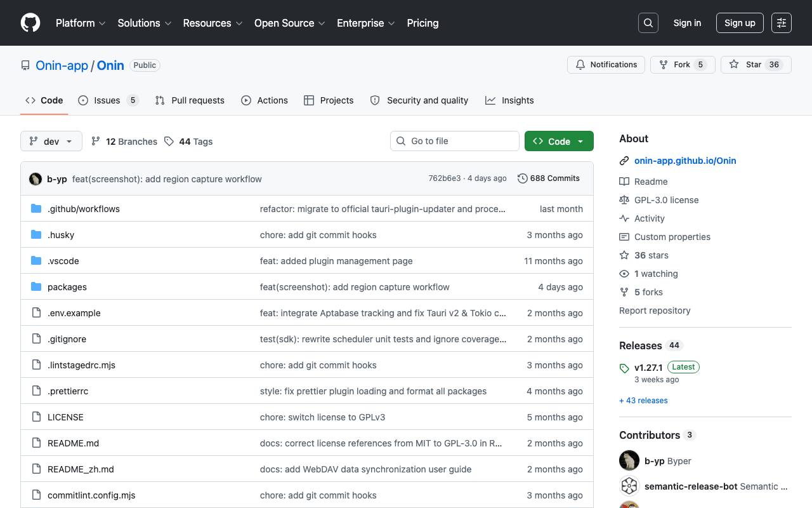Select the Code tab
812x508 pixels.
pos(44,100)
